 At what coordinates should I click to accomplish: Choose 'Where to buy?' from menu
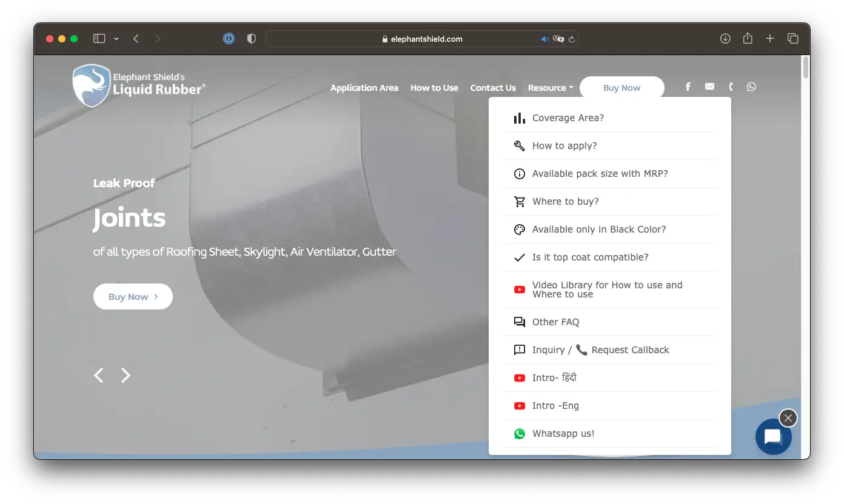pyautogui.click(x=565, y=202)
